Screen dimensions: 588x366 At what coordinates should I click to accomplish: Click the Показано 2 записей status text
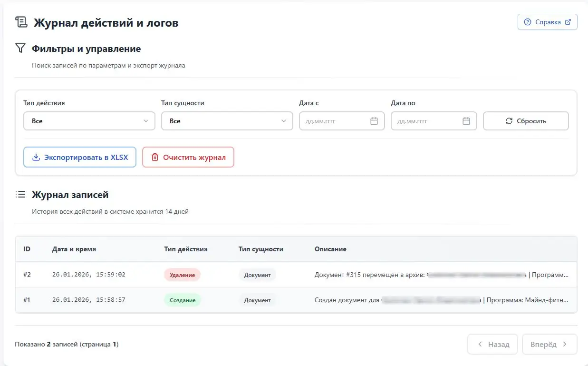click(67, 344)
